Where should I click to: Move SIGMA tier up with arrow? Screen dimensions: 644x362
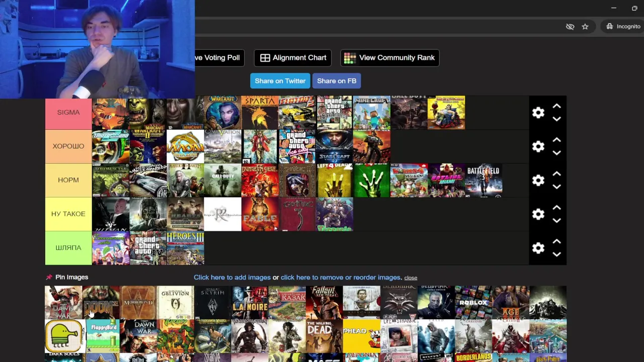click(x=556, y=106)
